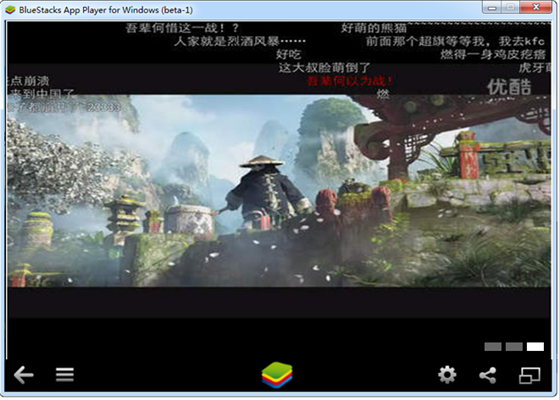
Task: Click the back arrow in BlueStacks bar
Action: pos(24,375)
